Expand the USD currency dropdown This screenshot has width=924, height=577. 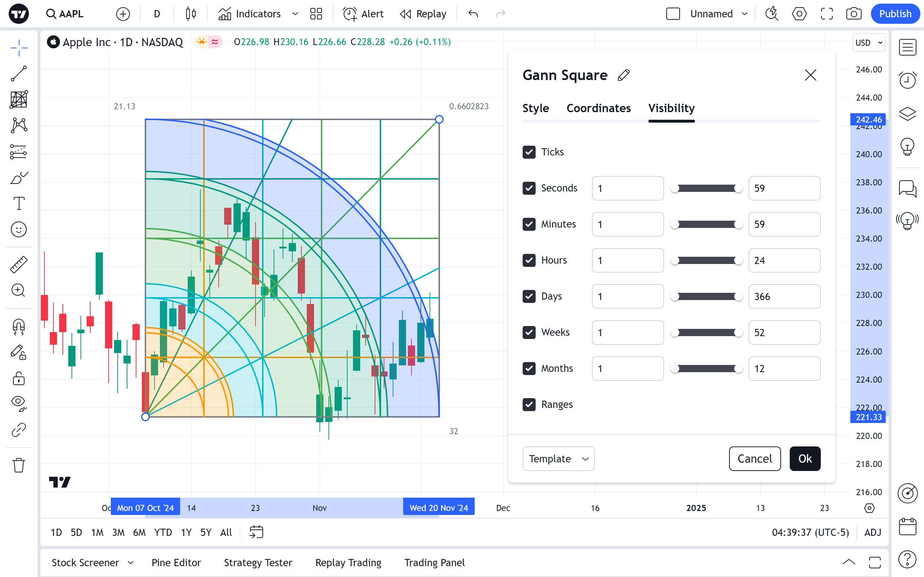[869, 43]
